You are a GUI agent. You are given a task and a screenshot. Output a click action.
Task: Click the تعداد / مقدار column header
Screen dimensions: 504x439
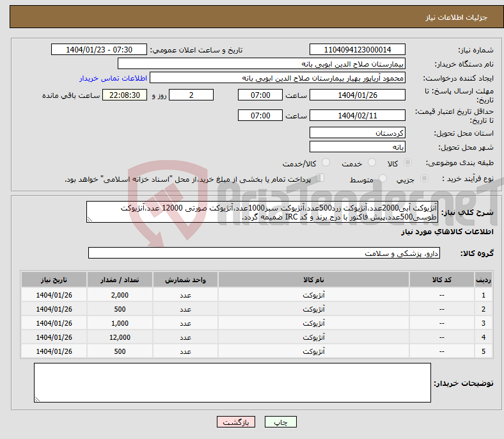pos(120,281)
